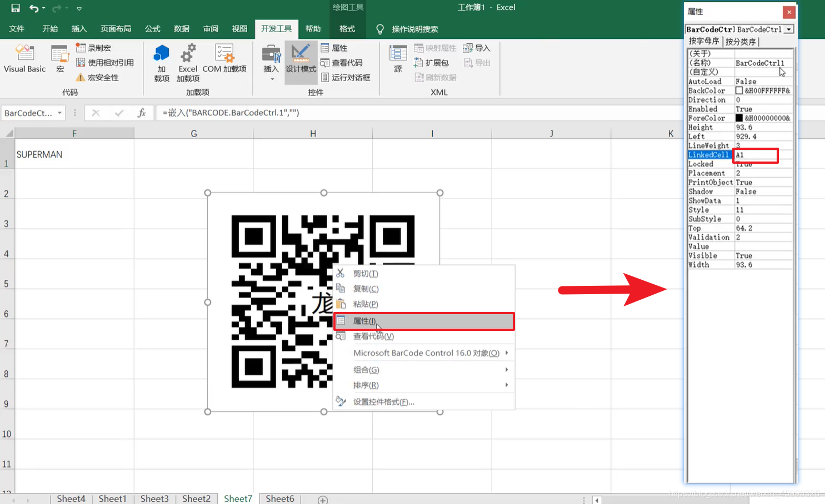The height and width of the screenshot is (504, 825).
Task: Switch to the 公式 tab
Action: (x=152, y=29)
